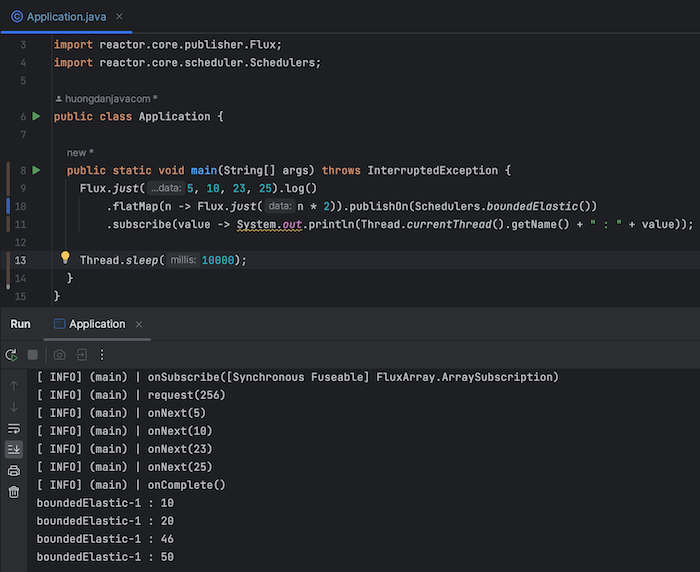Click the huongdanjavacom author annotation
The width and height of the screenshot is (700, 572).
pyautogui.click(x=106, y=99)
